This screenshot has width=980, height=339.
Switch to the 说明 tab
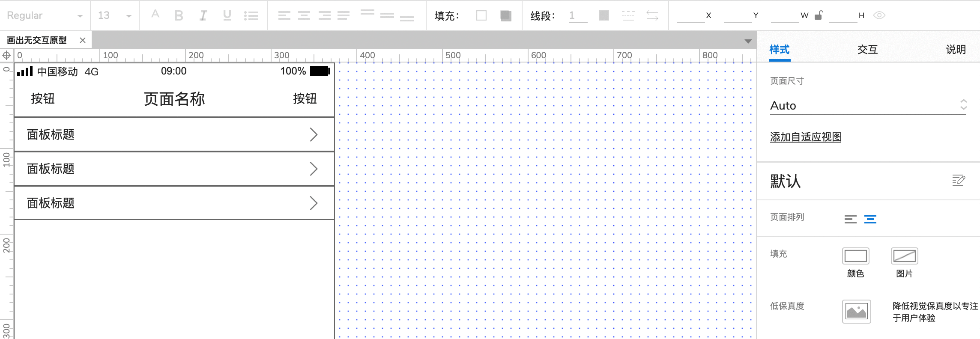click(x=956, y=50)
